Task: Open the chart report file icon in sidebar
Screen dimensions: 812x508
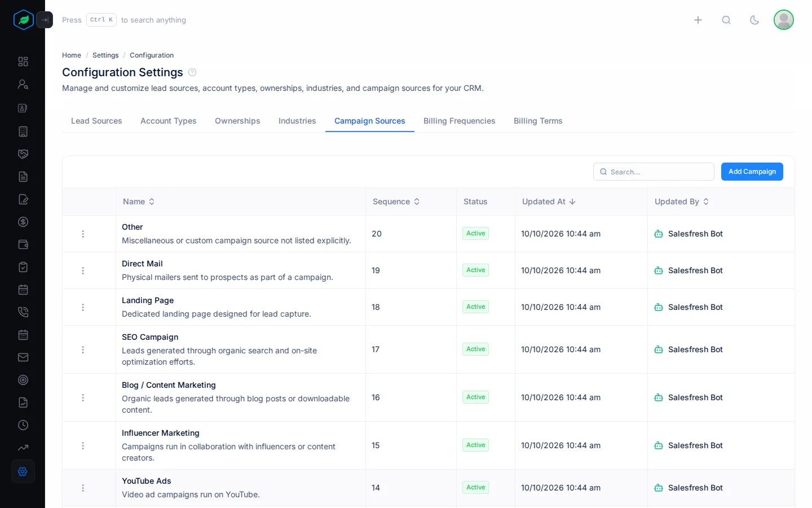Action: point(23,402)
